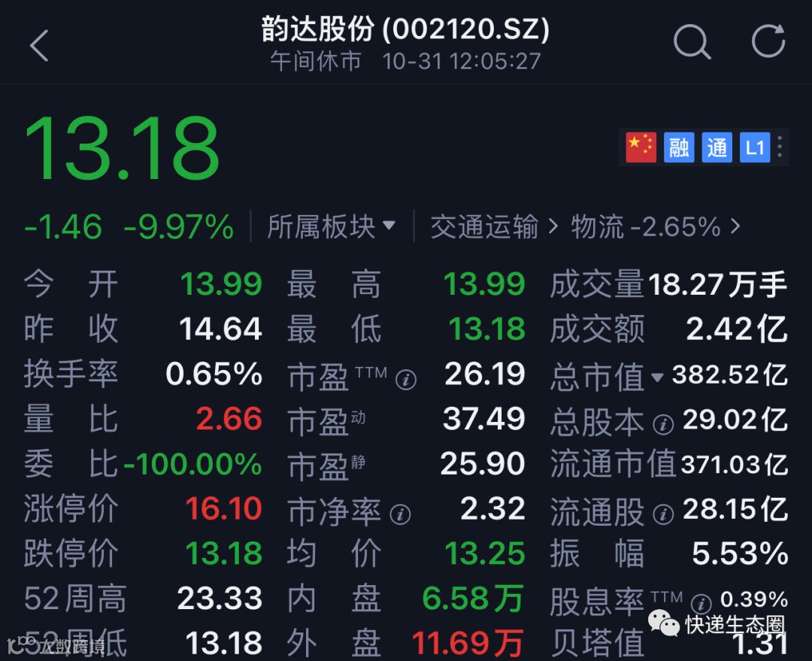The width and height of the screenshot is (812, 661).
Task: Open the three-dot more options
Action: [780, 147]
